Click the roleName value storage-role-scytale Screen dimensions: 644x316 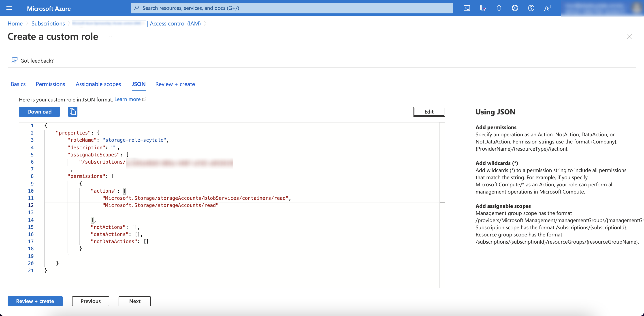coord(134,140)
